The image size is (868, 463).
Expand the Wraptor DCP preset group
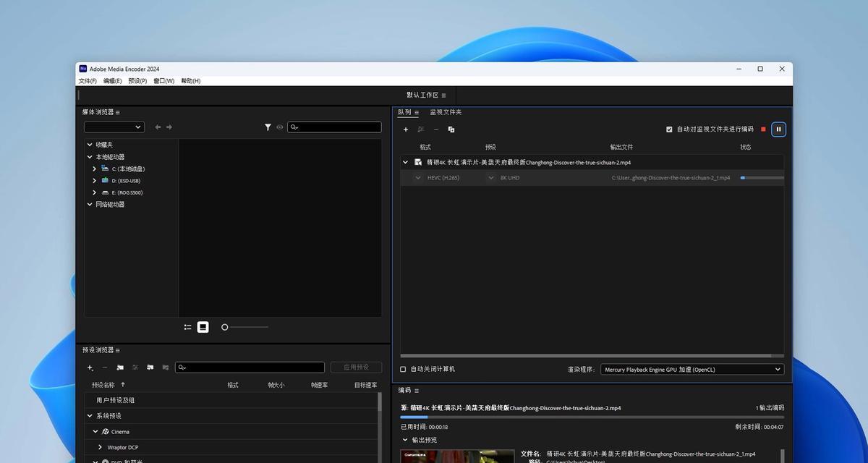coord(101,447)
